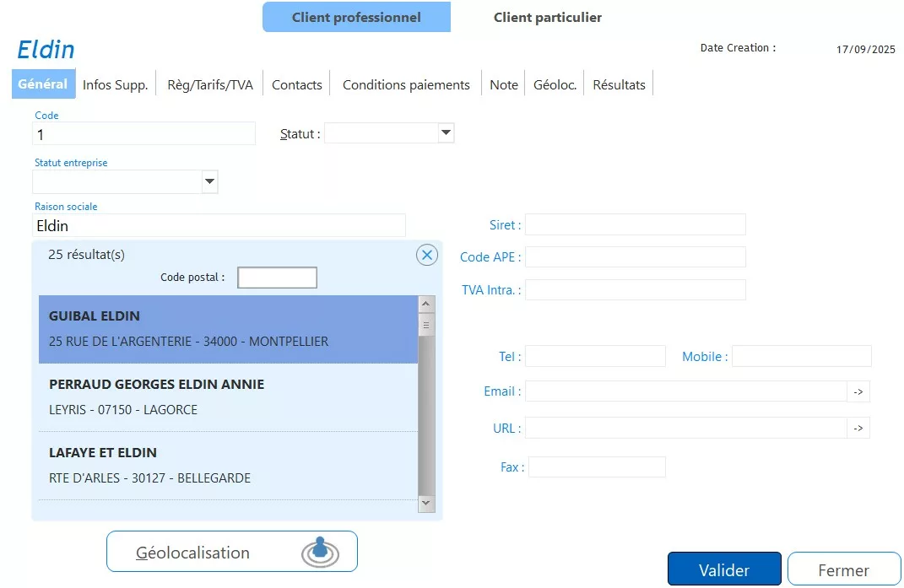Show the Géoloc. tab

pos(555,84)
